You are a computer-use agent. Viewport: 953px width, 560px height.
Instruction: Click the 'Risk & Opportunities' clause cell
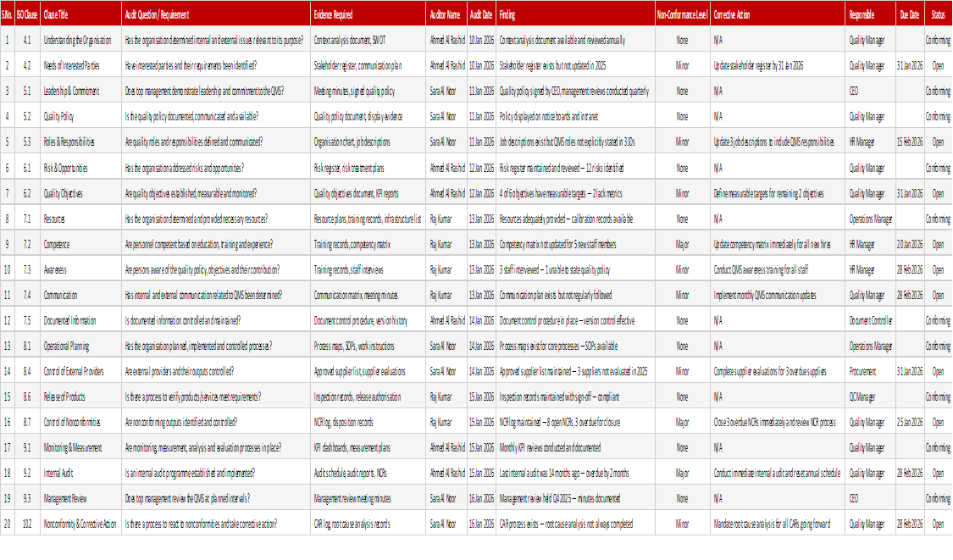(80, 168)
